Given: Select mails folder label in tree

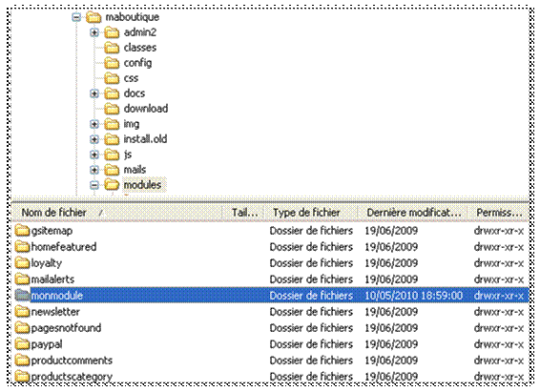Looking at the screenshot, I should (135, 170).
